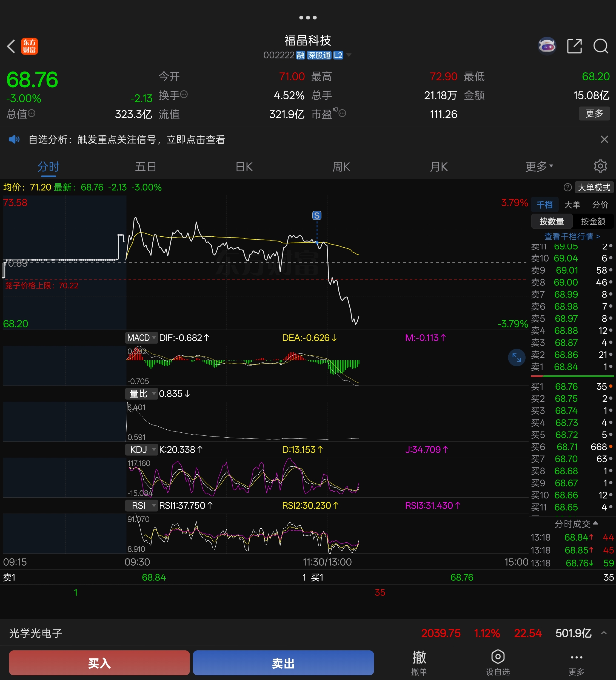Switch to the 日K tab

pyautogui.click(x=244, y=166)
